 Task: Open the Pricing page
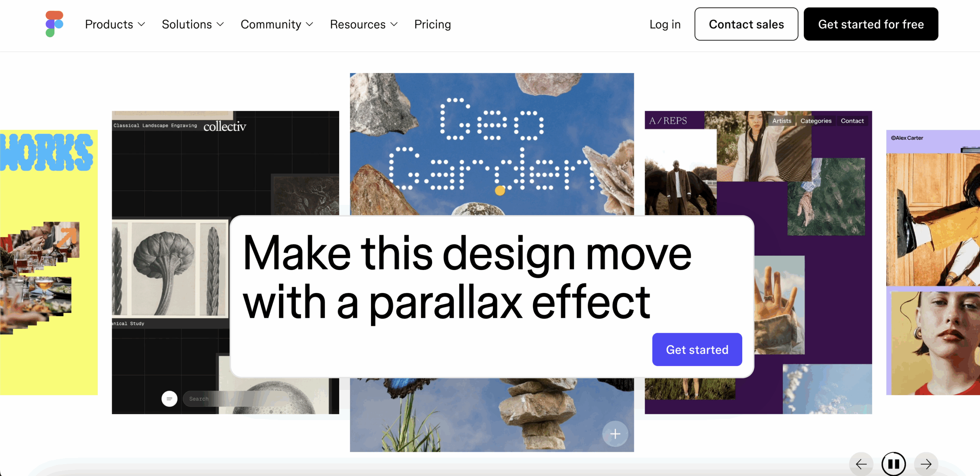pos(433,24)
